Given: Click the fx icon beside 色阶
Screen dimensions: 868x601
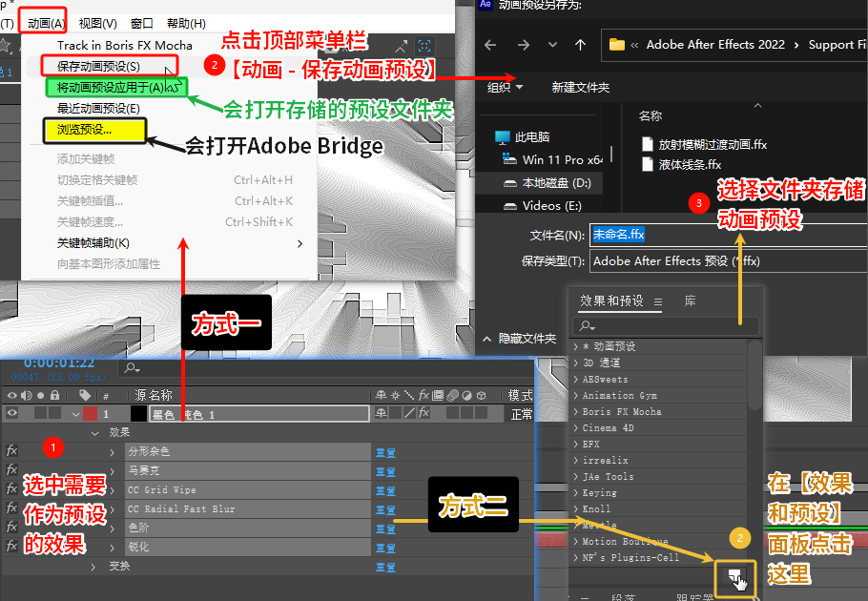Looking at the screenshot, I should point(11,527).
